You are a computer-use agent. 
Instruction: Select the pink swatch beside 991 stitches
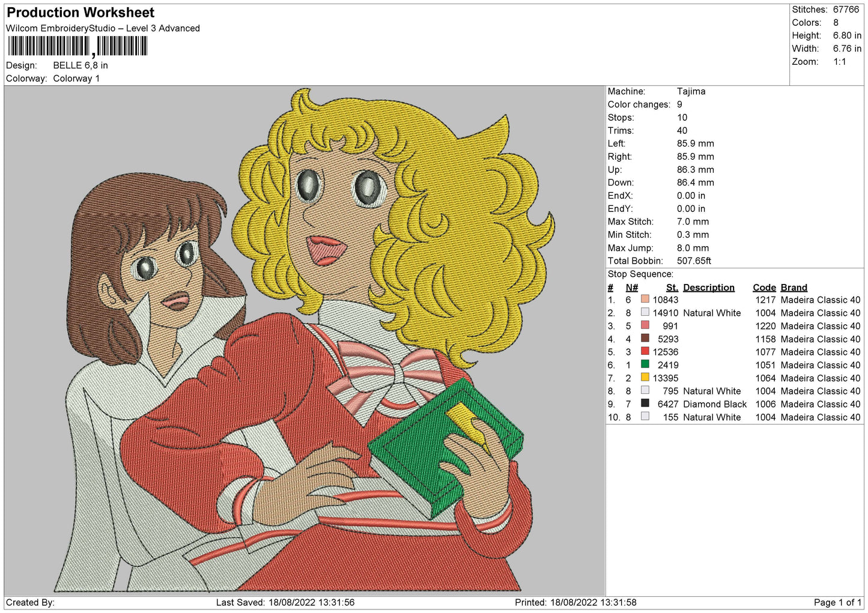645,325
